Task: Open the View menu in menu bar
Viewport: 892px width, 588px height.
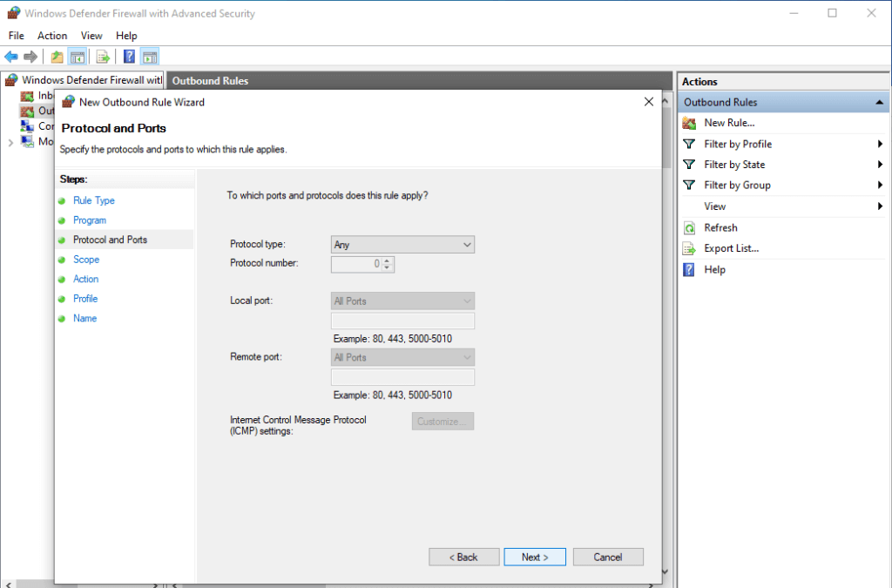Action: click(x=91, y=36)
